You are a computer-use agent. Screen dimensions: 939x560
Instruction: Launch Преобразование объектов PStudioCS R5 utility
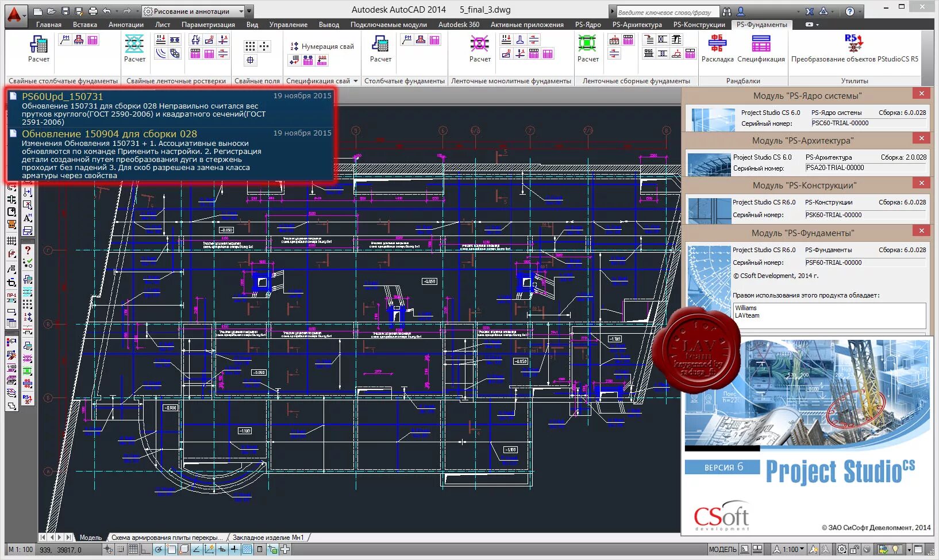855,48
